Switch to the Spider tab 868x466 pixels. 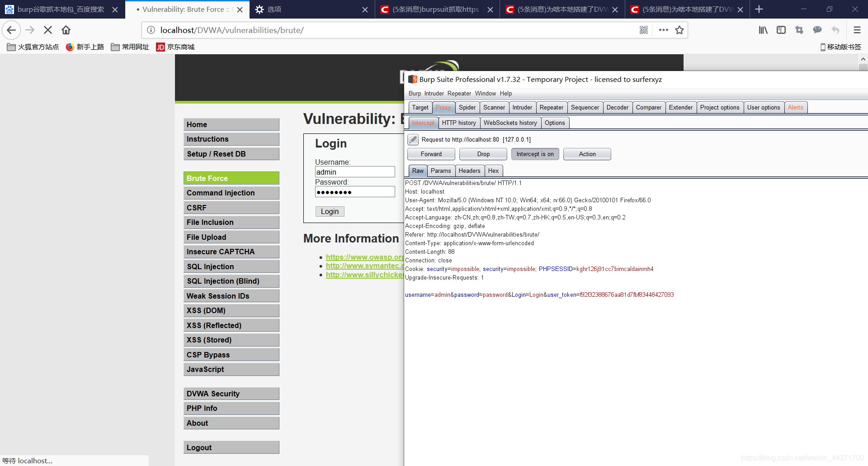(x=467, y=108)
